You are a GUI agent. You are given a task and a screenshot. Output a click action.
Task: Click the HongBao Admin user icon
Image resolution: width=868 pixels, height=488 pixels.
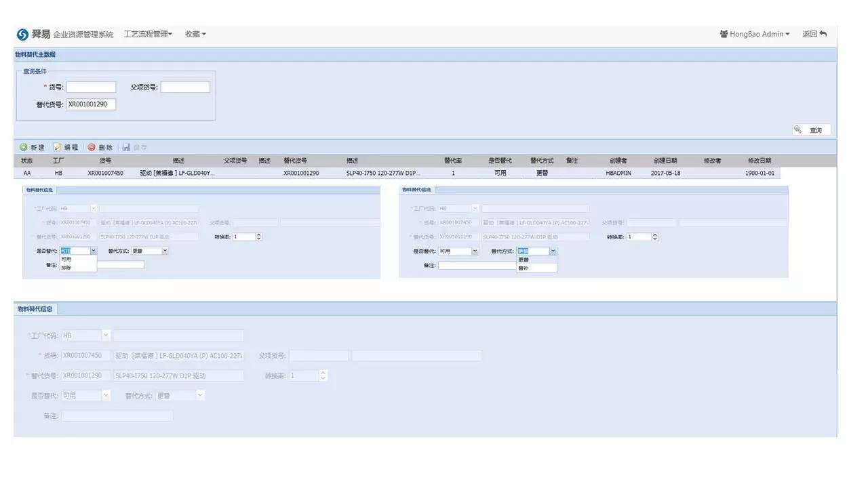coord(724,34)
